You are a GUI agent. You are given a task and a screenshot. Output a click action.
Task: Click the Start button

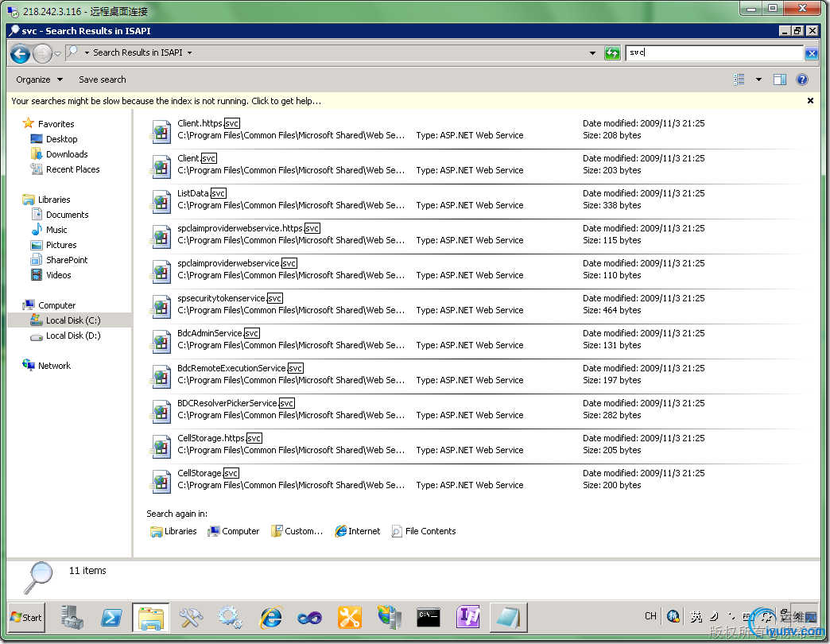(26, 618)
